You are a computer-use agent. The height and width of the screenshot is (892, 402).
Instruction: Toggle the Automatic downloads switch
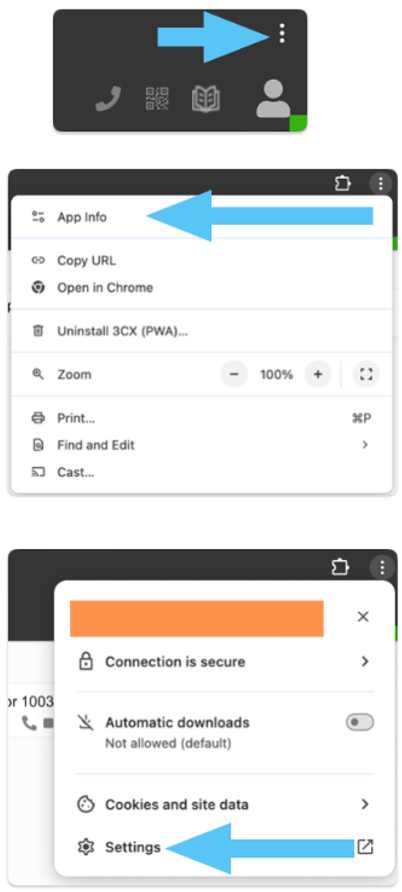pos(360,723)
